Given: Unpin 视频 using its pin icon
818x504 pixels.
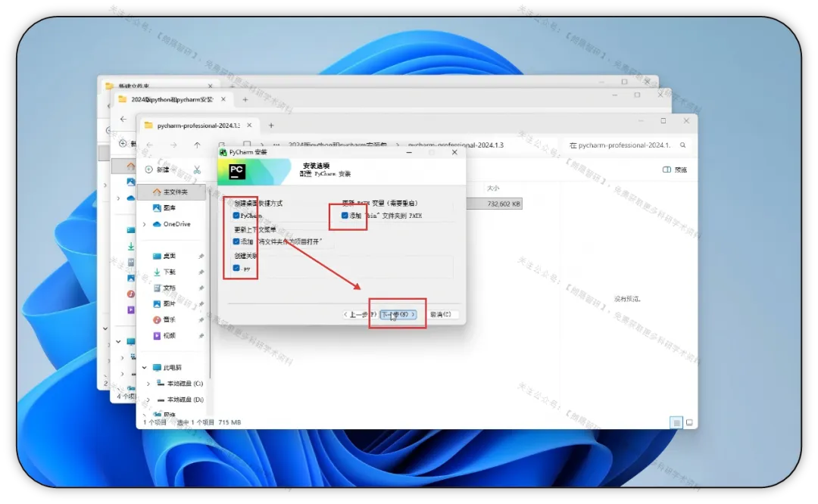Looking at the screenshot, I should pos(201,336).
